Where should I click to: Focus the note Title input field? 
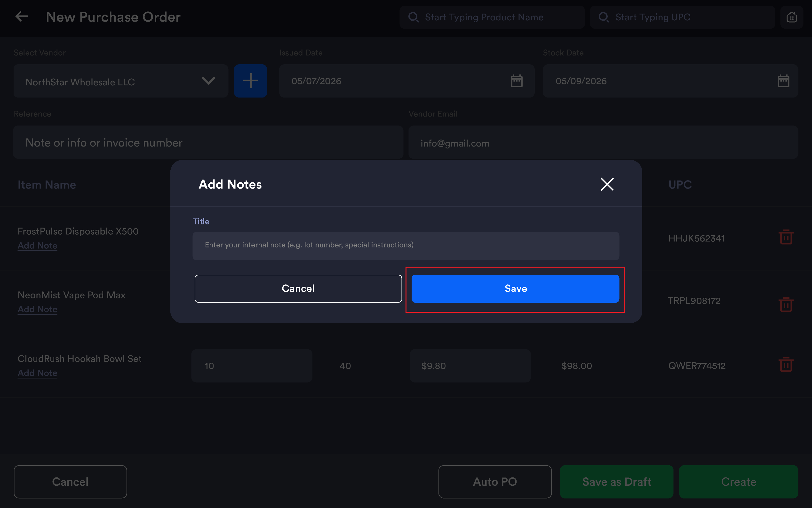point(406,246)
